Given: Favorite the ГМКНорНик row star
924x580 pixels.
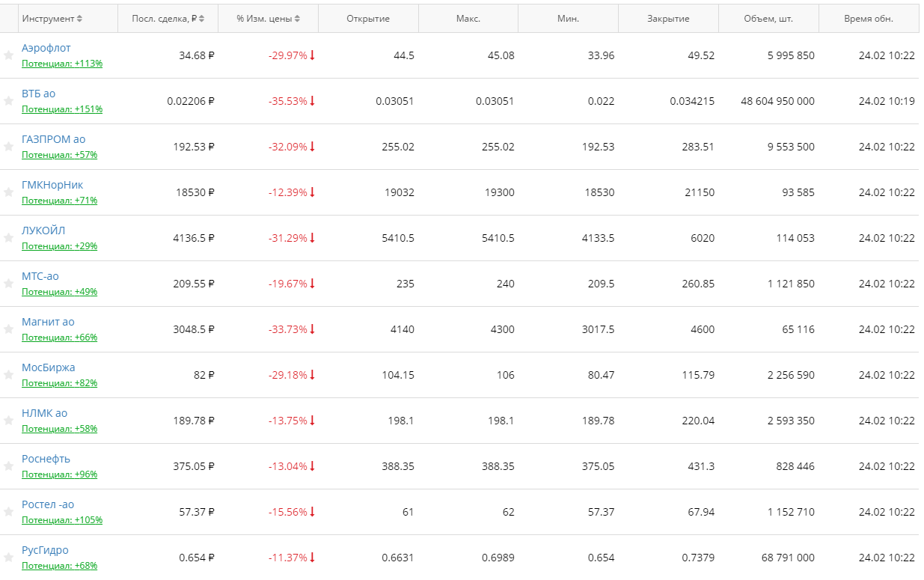Looking at the screenshot, I should (x=8, y=192).
